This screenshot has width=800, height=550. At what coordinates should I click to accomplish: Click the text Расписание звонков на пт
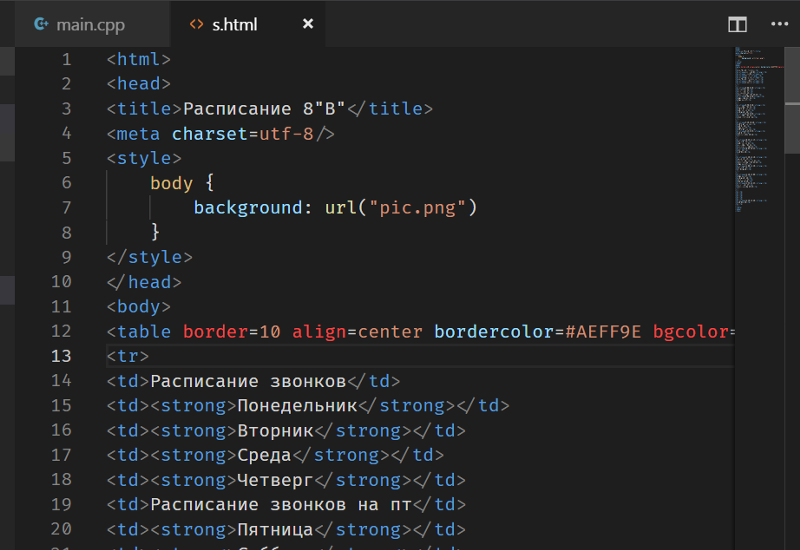click(281, 505)
